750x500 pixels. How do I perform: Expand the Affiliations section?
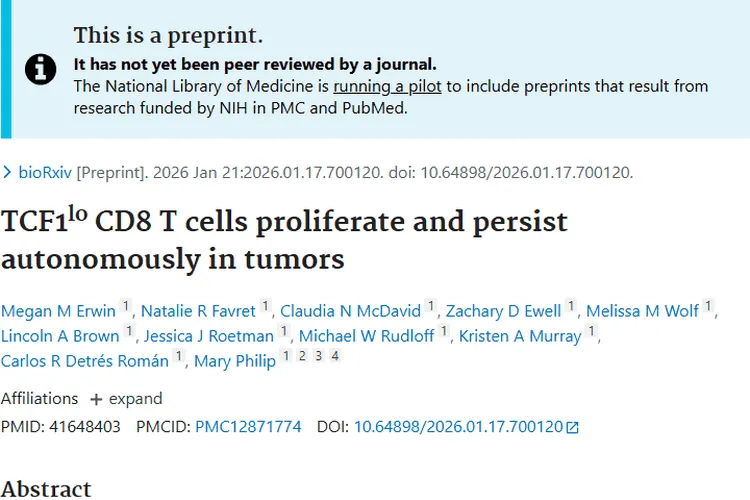point(126,399)
